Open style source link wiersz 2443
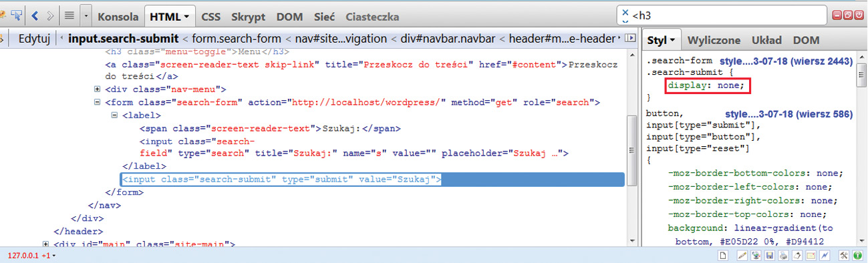The width and height of the screenshot is (868, 263). (786, 61)
